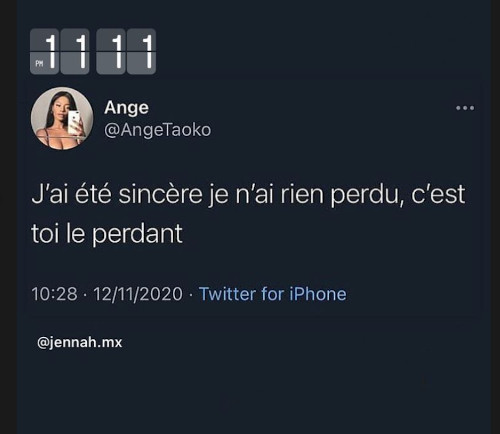Click the word sincère in the tweet

coord(160,195)
